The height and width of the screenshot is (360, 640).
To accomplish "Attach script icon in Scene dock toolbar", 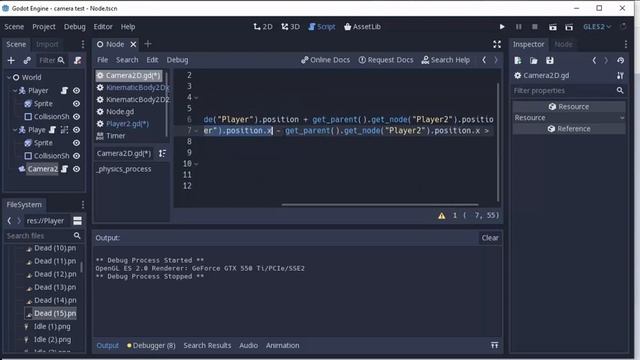I will 77,60.
